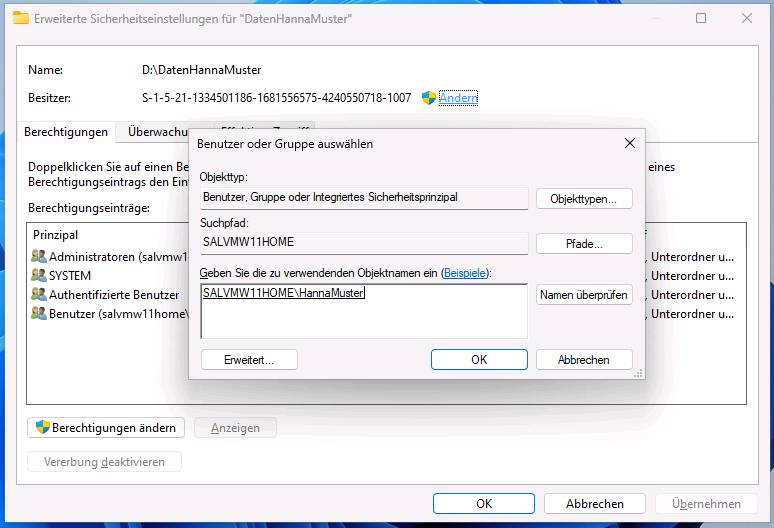The width and height of the screenshot is (774, 528).
Task: Click the Berechtigungen ändern button
Action: click(x=106, y=427)
